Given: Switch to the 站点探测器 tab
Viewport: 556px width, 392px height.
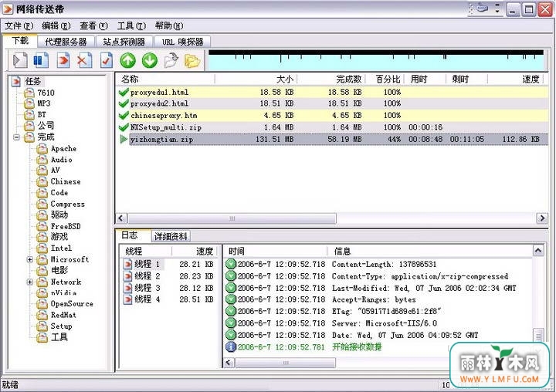Looking at the screenshot, I should pos(124,42).
